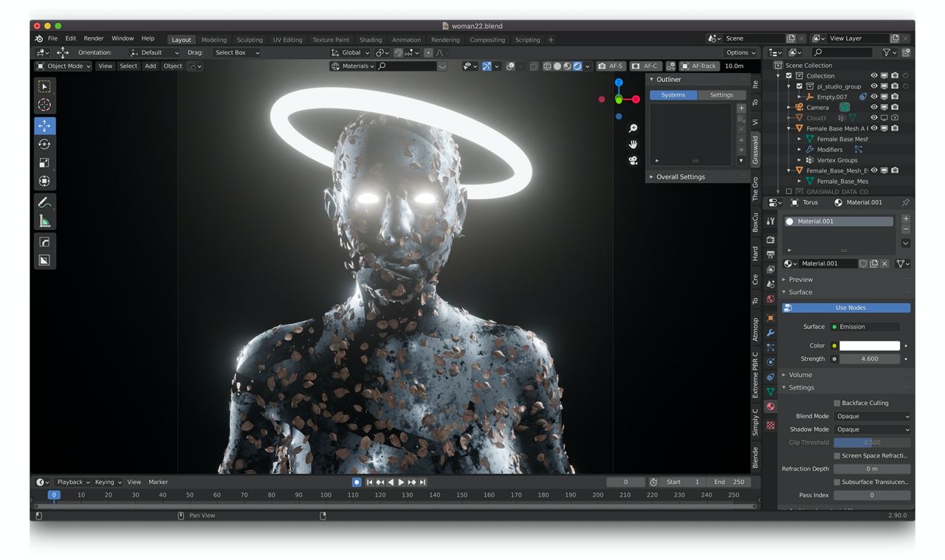
Task: Open the Render menu
Action: pyautogui.click(x=94, y=38)
